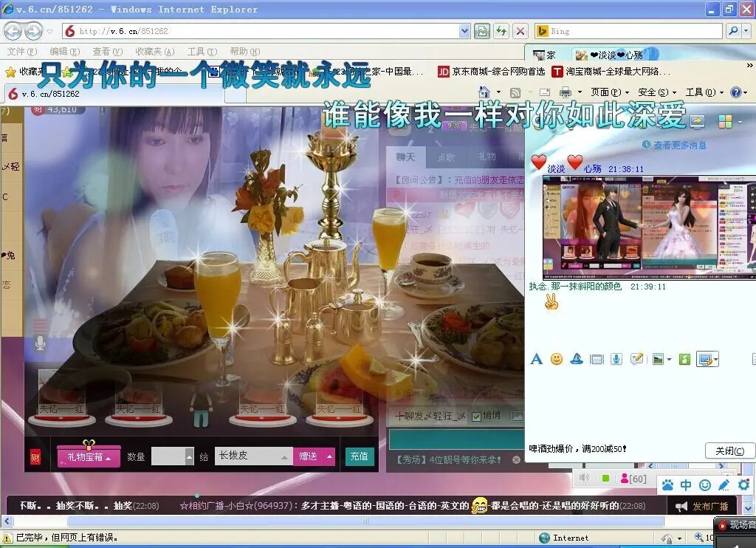Open the 编辑(E) menu

65,52
